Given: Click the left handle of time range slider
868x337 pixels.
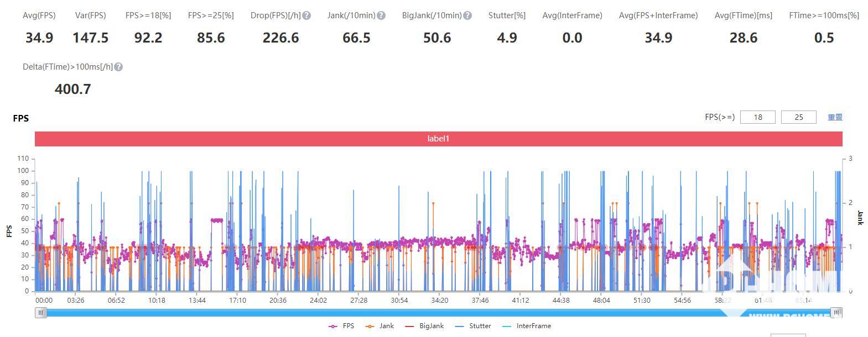Looking at the screenshot, I should (41, 313).
